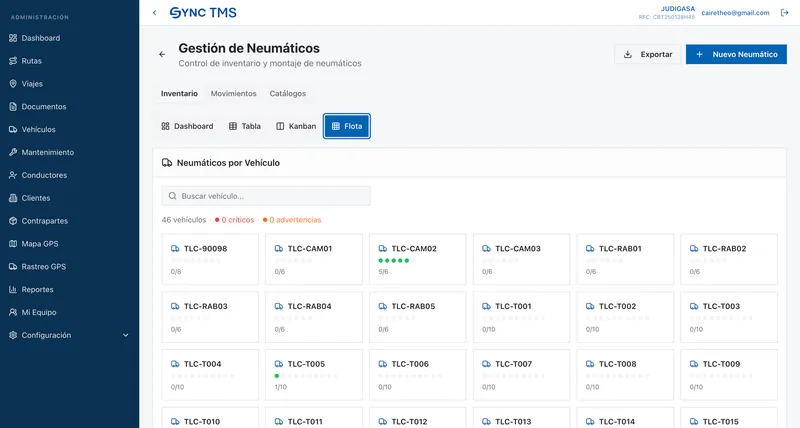Select the Tabla view

[x=245, y=126]
